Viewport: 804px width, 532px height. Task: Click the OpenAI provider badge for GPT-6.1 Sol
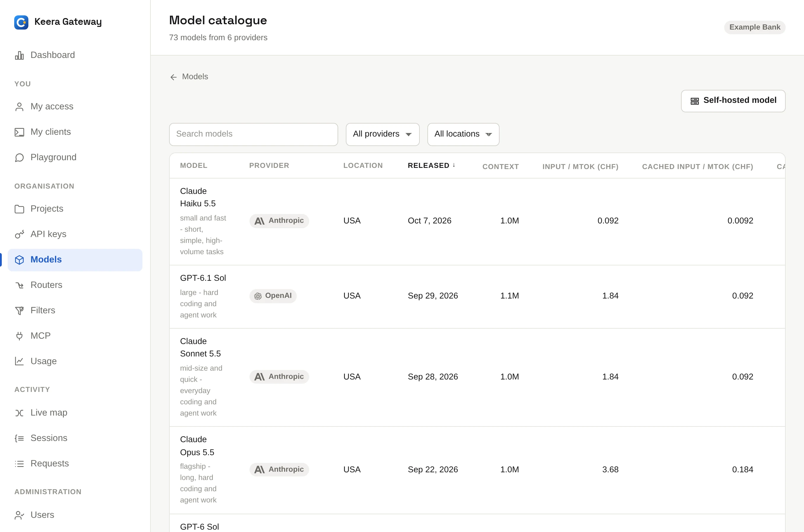pos(273,296)
